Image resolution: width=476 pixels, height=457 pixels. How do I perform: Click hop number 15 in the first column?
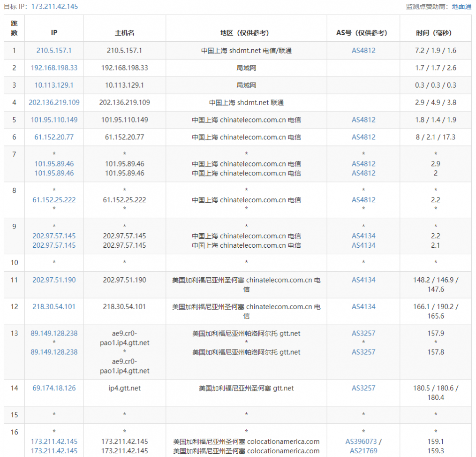(x=14, y=415)
